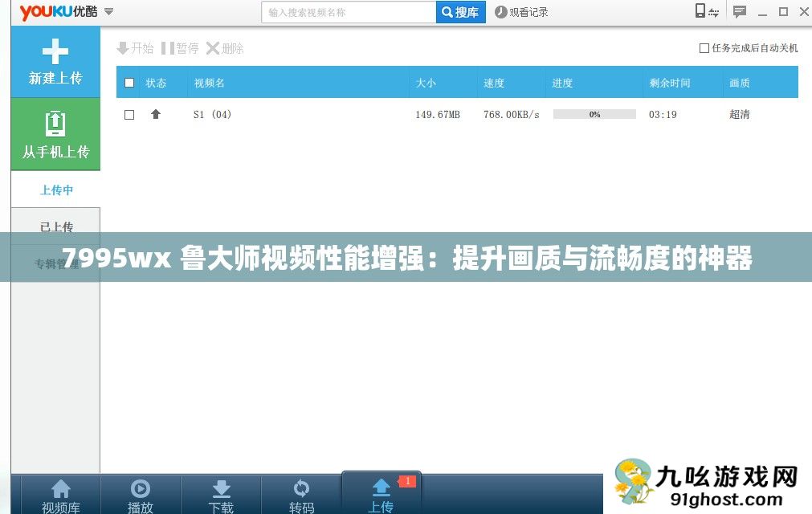Click the red upload count badge
Screen dimensions: 812x514
[x=407, y=481]
